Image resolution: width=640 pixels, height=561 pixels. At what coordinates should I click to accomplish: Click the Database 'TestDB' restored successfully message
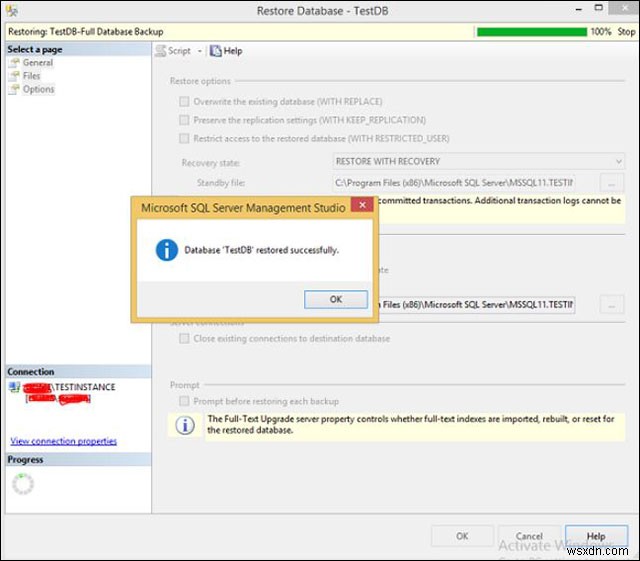pos(261,250)
